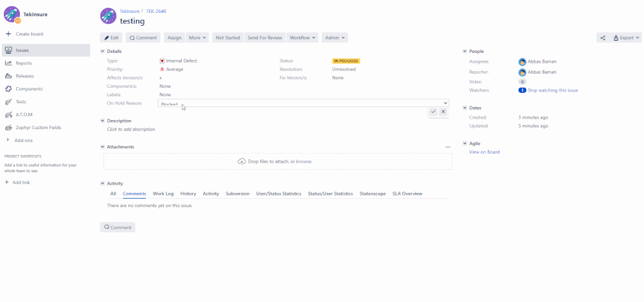Open Zephyr Custom Fields icon
Image resolution: width=644 pixels, height=302 pixels.
click(8, 127)
